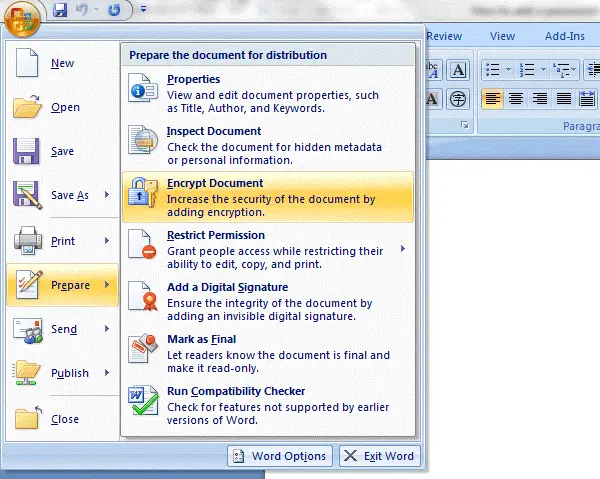Toggle Distributed alignment
Image resolution: width=600 pixels, height=479 pixels.
coord(587,99)
